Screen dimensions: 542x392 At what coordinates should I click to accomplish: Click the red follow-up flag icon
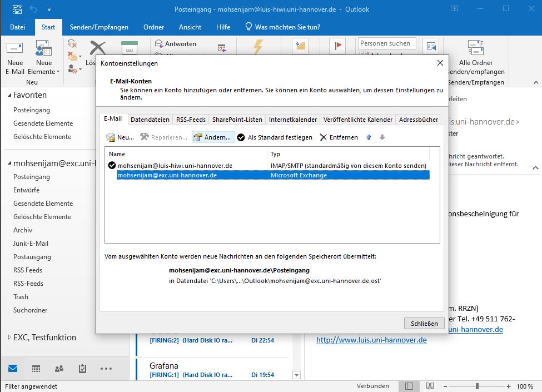point(337,46)
